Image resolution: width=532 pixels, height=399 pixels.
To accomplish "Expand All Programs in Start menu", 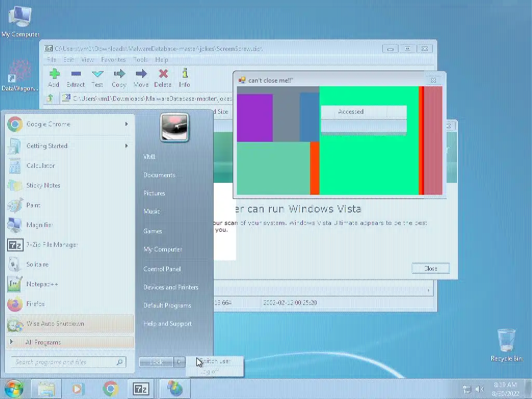I will 70,342.
